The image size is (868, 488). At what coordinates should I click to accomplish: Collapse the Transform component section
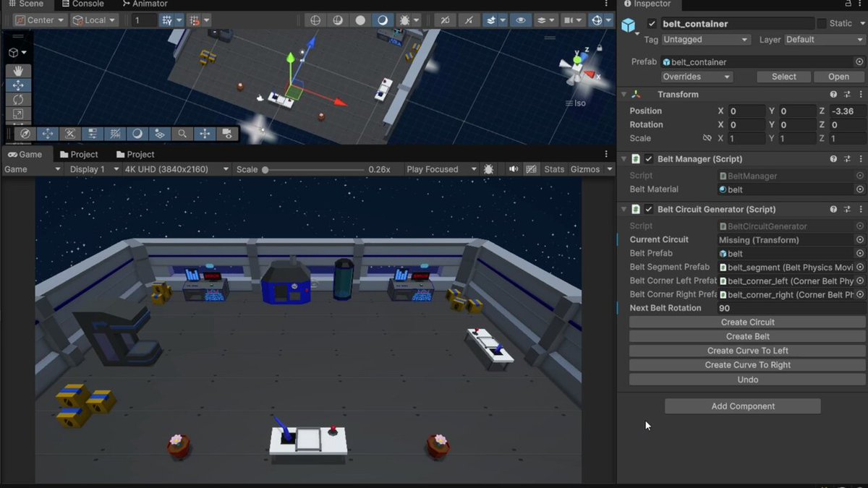[x=624, y=95]
